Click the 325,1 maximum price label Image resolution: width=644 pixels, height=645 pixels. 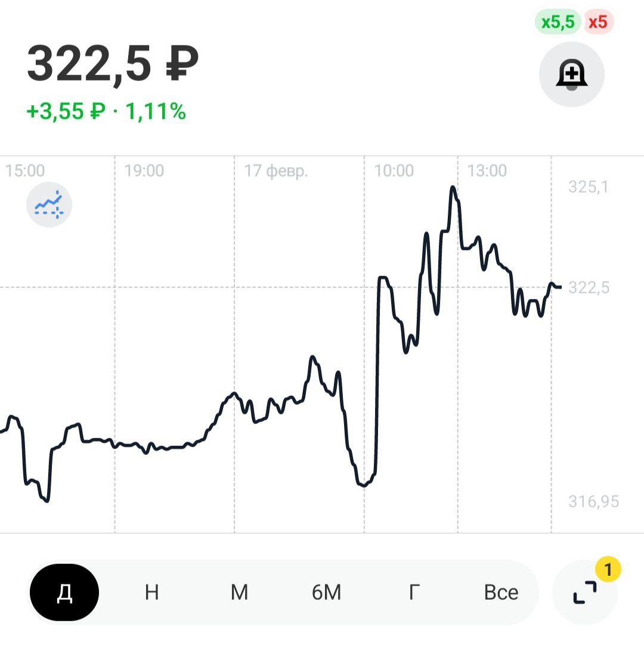point(589,187)
